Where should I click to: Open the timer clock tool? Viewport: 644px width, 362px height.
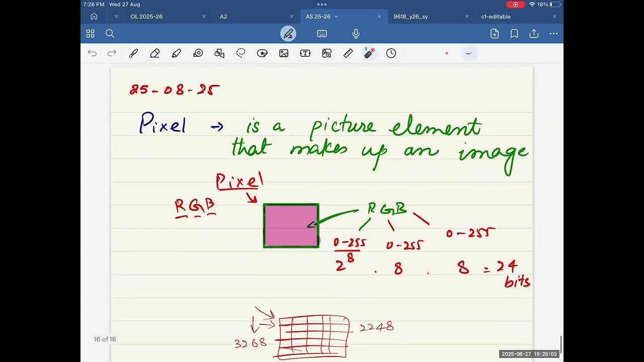point(391,53)
